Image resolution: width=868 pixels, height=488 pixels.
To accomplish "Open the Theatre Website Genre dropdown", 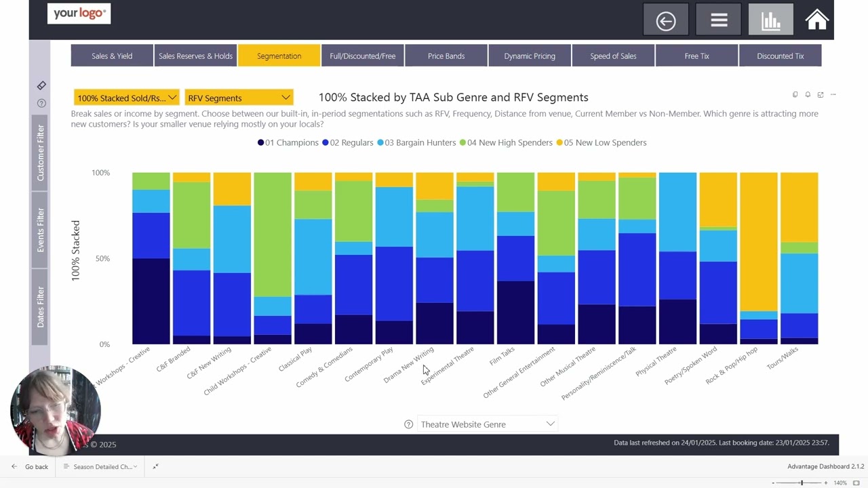I will point(488,424).
